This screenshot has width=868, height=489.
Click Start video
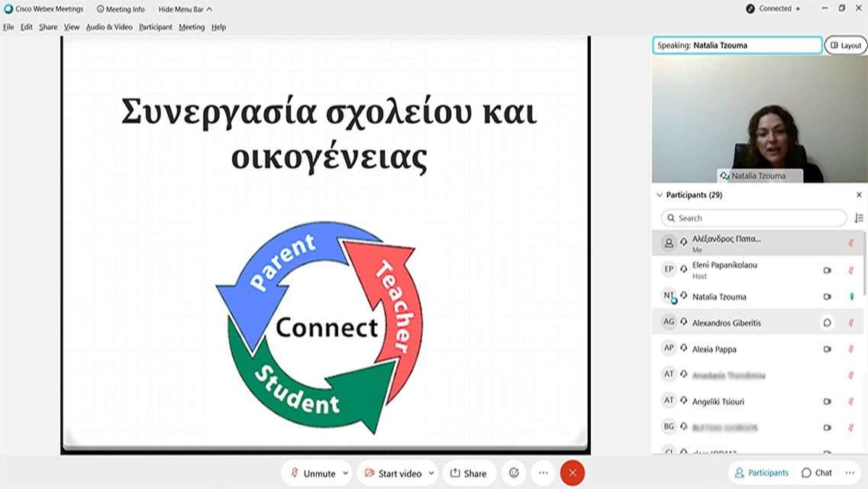coord(392,473)
